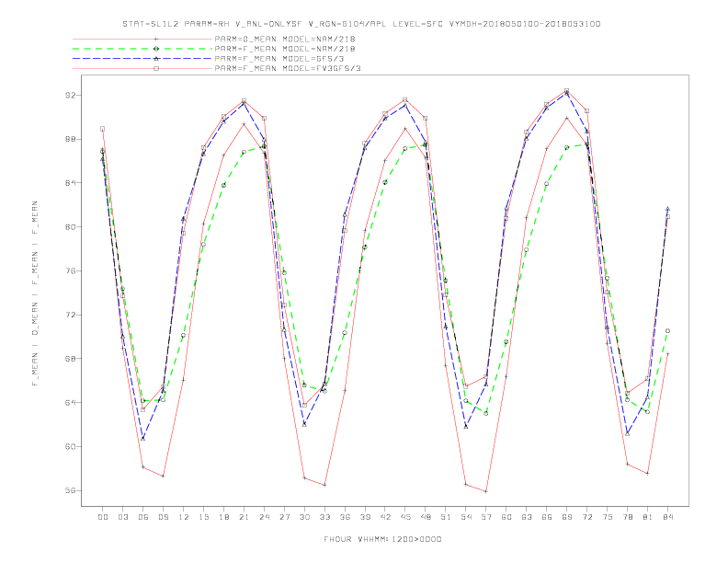Click x-axis tick label 54

[466, 517]
